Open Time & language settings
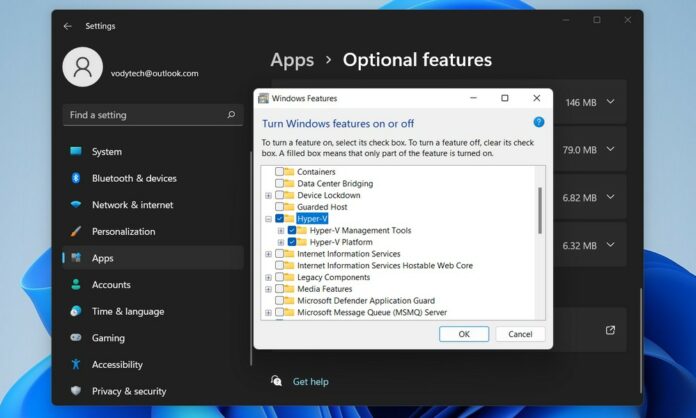Image resolution: width=696 pixels, height=418 pixels. click(x=153, y=312)
